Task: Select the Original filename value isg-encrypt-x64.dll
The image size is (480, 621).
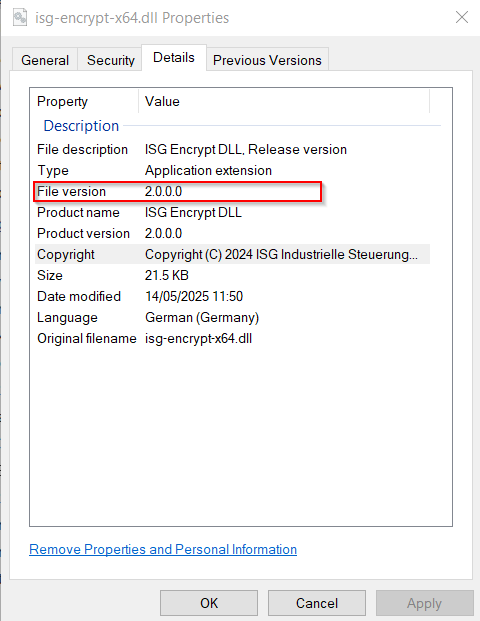Action: tap(198, 338)
